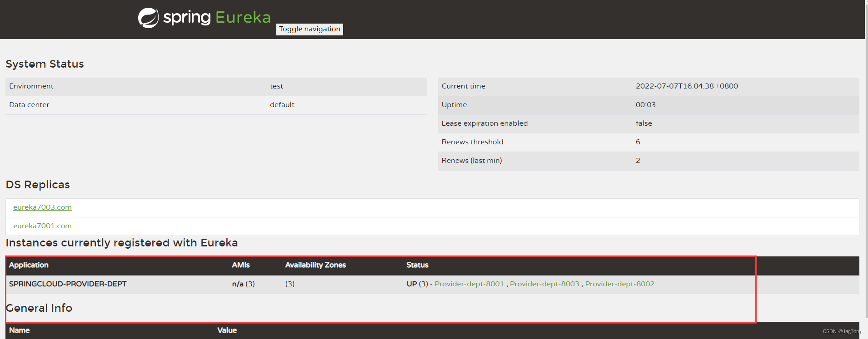The height and width of the screenshot is (339, 868).
Task: Open the Provider-dept-8001 instance link
Action: coord(469,284)
